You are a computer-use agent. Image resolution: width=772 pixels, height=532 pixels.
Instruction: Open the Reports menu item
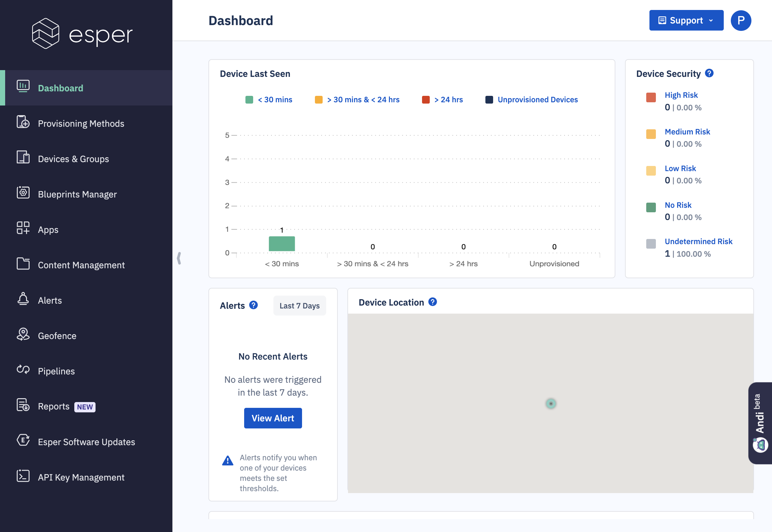(x=54, y=407)
